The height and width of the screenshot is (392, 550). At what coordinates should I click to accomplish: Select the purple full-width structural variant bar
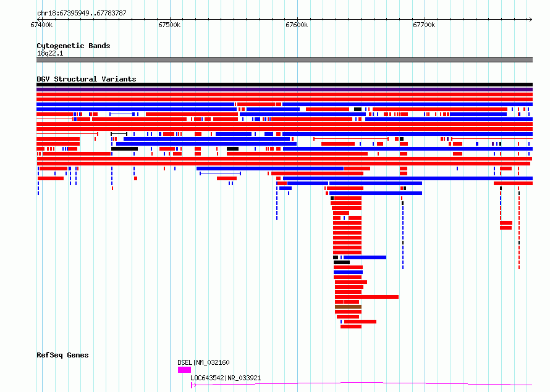[284, 90]
